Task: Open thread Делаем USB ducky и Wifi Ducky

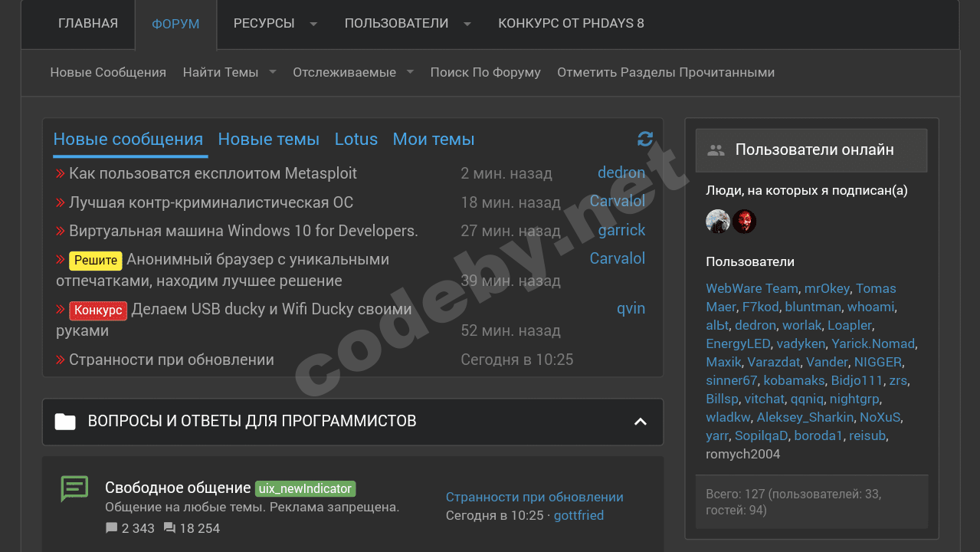Action: coord(234,320)
